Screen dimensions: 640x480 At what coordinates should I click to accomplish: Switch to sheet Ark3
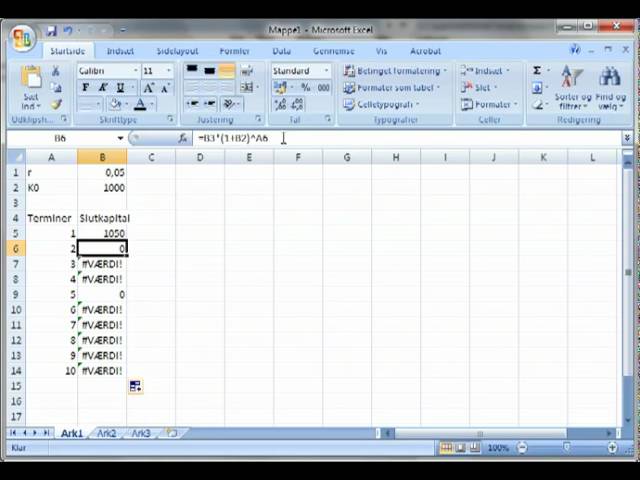(x=141, y=433)
